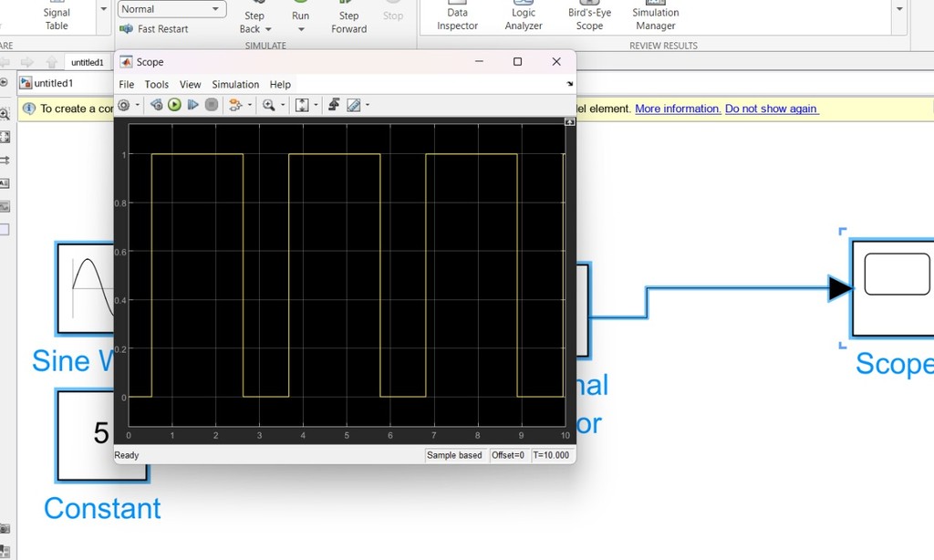Open the Tools menu in Scope window

(157, 85)
